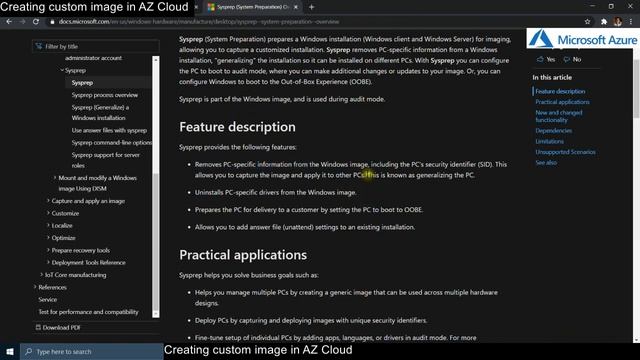The width and height of the screenshot is (640, 360).
Task: Jump to Unsupported Scenarios link
Action: click(565, 152)
